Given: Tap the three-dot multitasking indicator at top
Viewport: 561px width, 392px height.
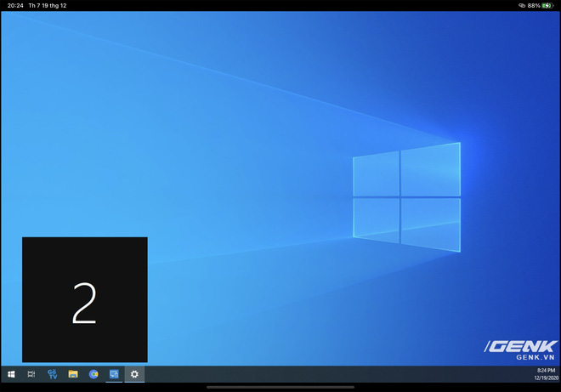Looking at the screenshot, I should click(x=280, y=3).
